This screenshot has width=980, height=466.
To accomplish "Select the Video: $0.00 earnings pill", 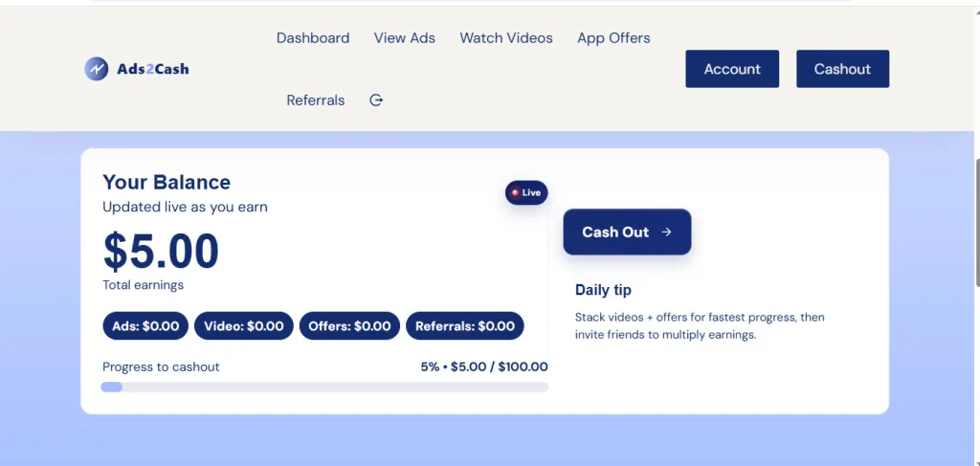I will 244,326.
